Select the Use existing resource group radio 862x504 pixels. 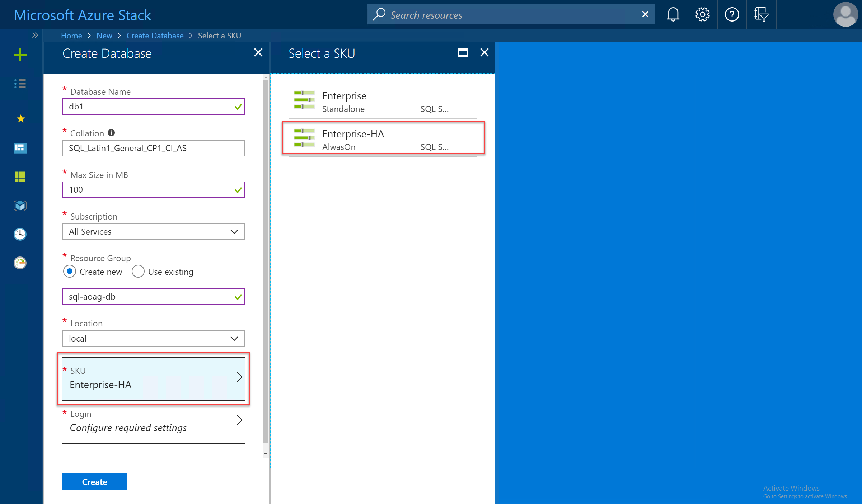(137, 272)
